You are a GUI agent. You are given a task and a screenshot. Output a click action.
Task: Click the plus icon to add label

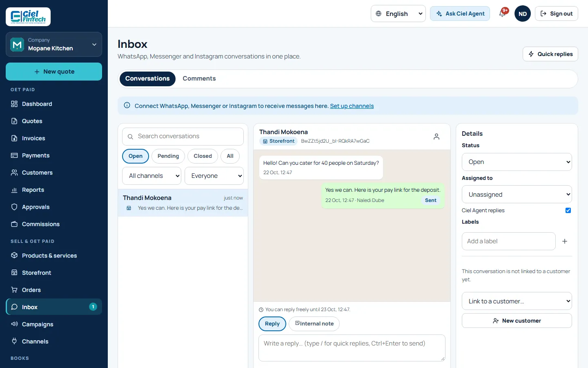pyautogui.click(x=565, y=241)
